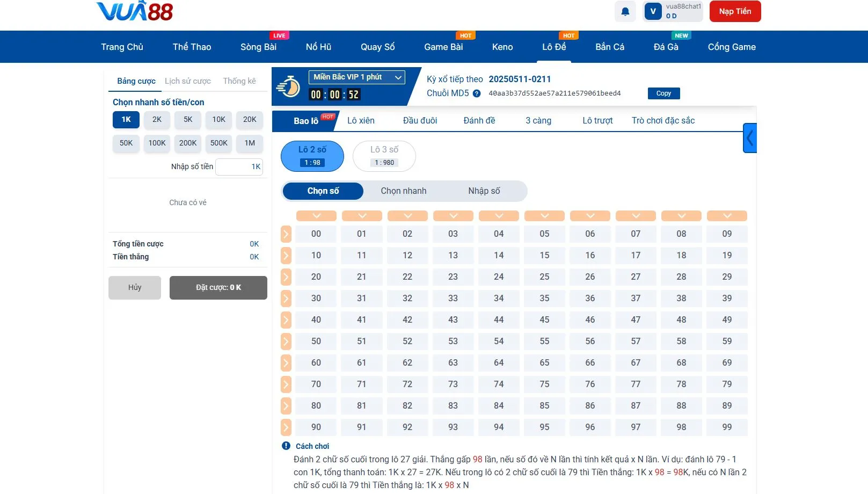Image resolution: width=868 pixels, height=494 pixels.
Task: Copy the MD5 chain with Copy button
Action: tap(663, 93)
